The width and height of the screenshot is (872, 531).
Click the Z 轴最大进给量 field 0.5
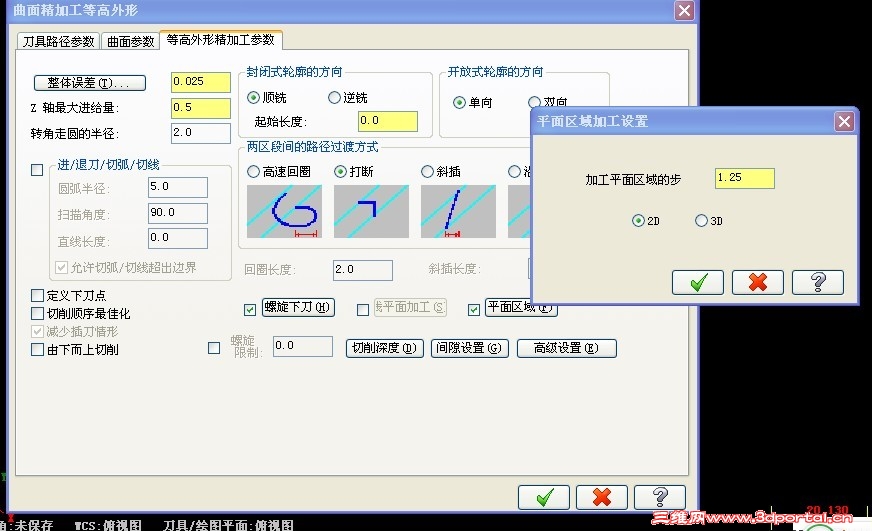pos(201,108)
